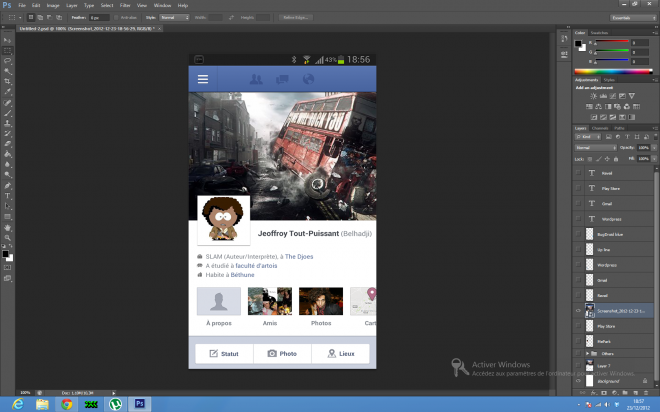Add a Color Balance adjustment
The height and width of the screenshot is (412, 660).
point(599,107)
